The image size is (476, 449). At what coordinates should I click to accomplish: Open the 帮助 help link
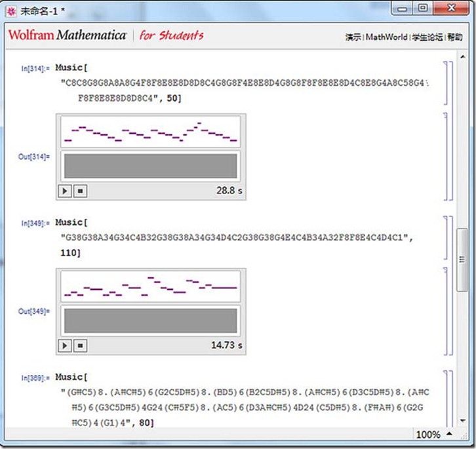point(455,37)
